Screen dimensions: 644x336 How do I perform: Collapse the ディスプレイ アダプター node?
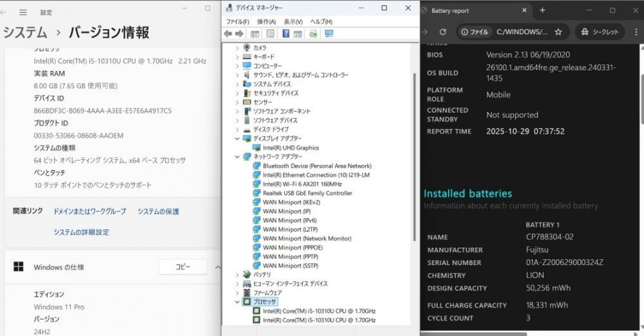pyautogui.click(x=237, y=139)
